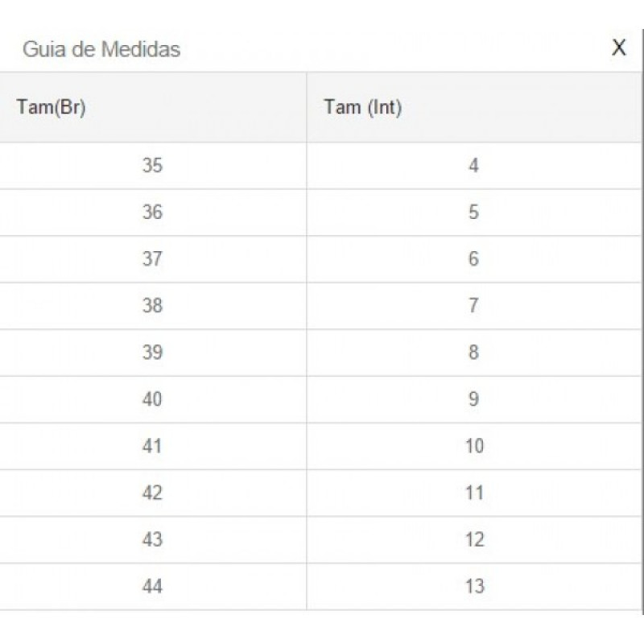Click the Tam(Br) column header
The width and height of the screenshot is (644, 644).
(x=51, y=108)
